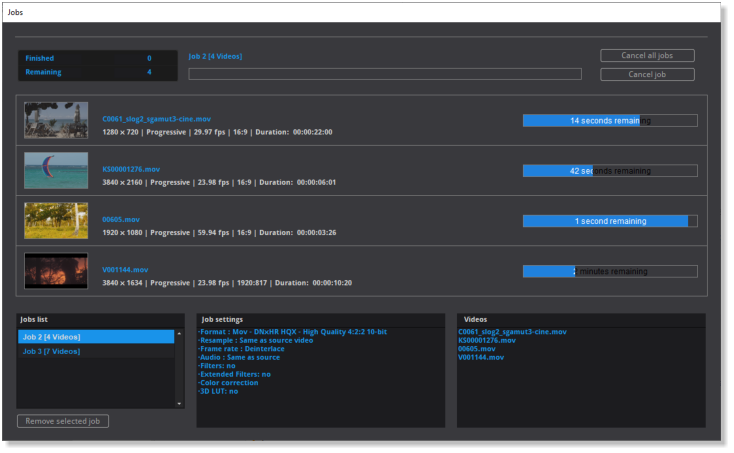Click the 2 minutes remaining progress bar
The image size is (734, 453).
610,271
